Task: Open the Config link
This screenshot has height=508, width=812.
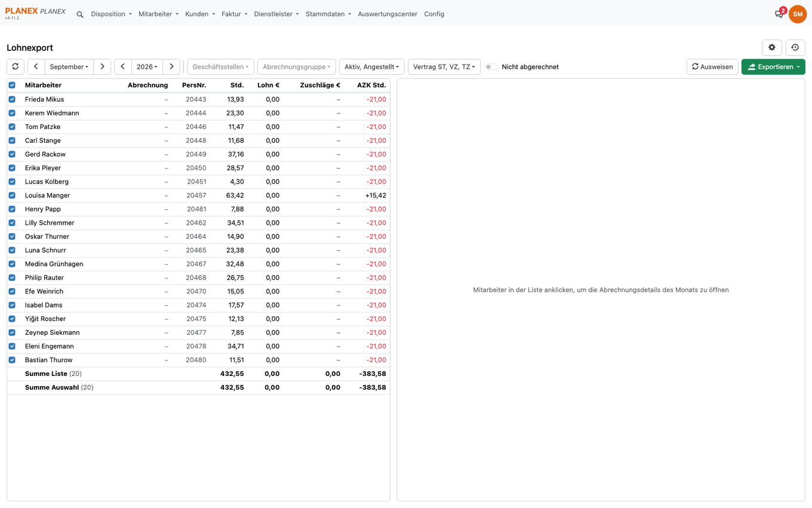Action: [434, 14]
